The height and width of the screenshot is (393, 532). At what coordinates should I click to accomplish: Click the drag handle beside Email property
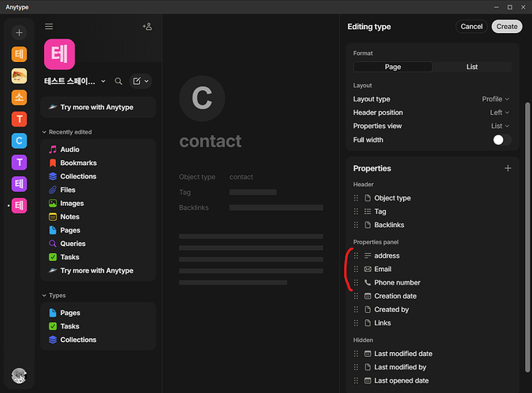356,269
